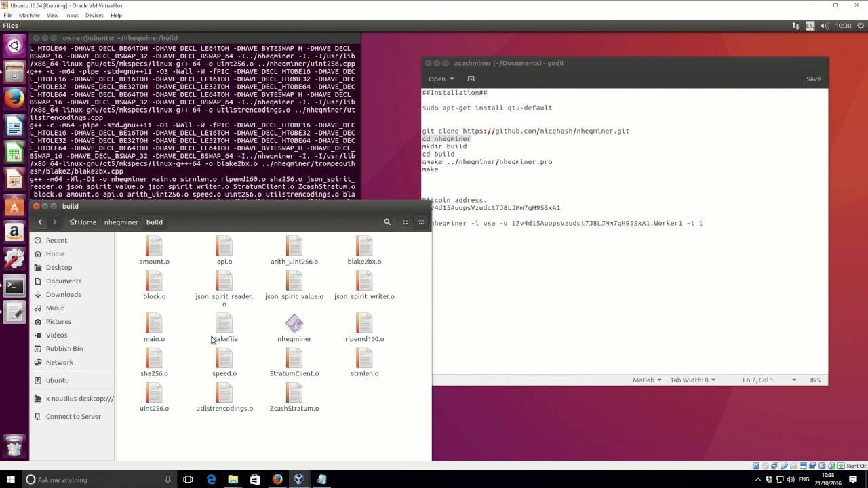
Task: Change Tab Width setting dropdown
Action: [693, 380]
